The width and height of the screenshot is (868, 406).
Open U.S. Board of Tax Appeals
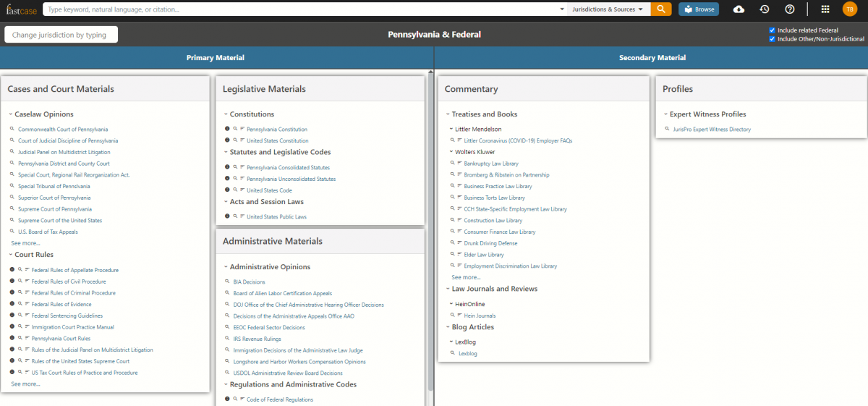coord(48,232)
